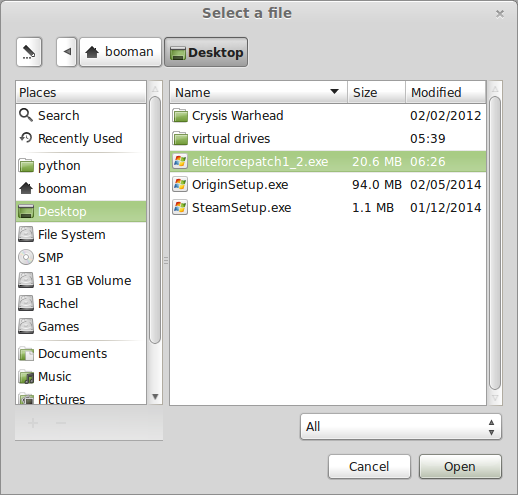
Task: Select the booman home path button
Action: point(120,52)
